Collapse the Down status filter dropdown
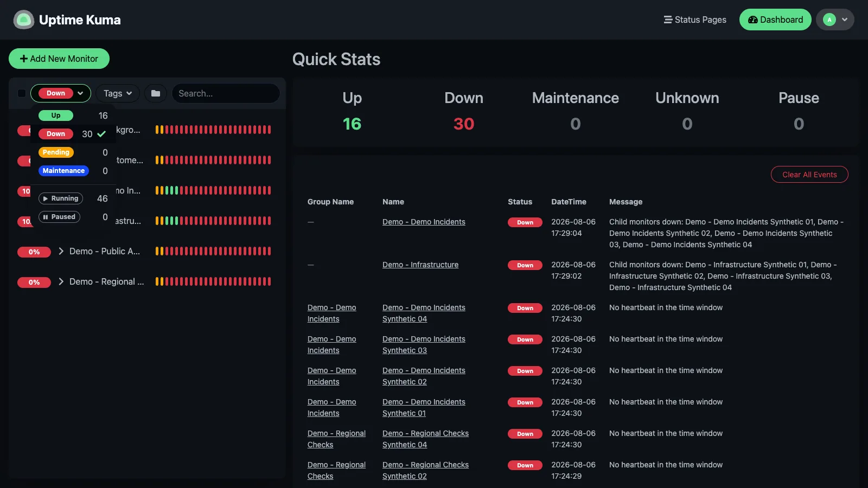This screenshot has width=868, height=488. pyautogui.click(x=61, y=93)
